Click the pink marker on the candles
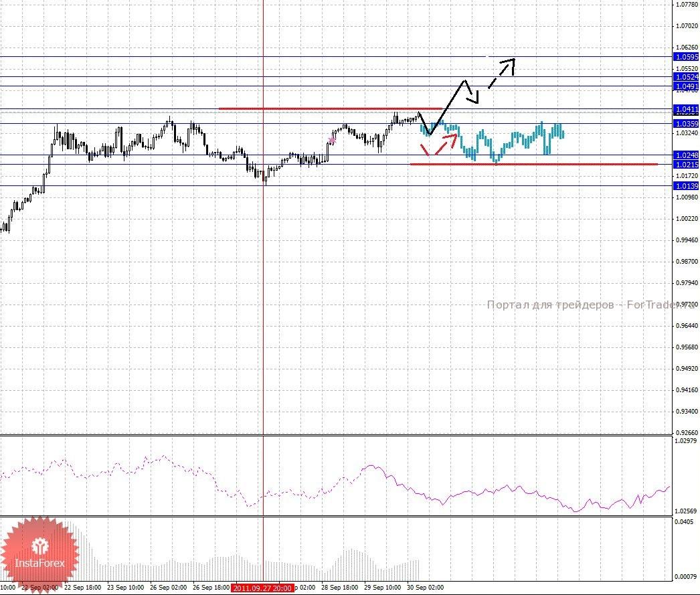The height and width of the screenshot is (595, 700). click(x=331, y=139)
